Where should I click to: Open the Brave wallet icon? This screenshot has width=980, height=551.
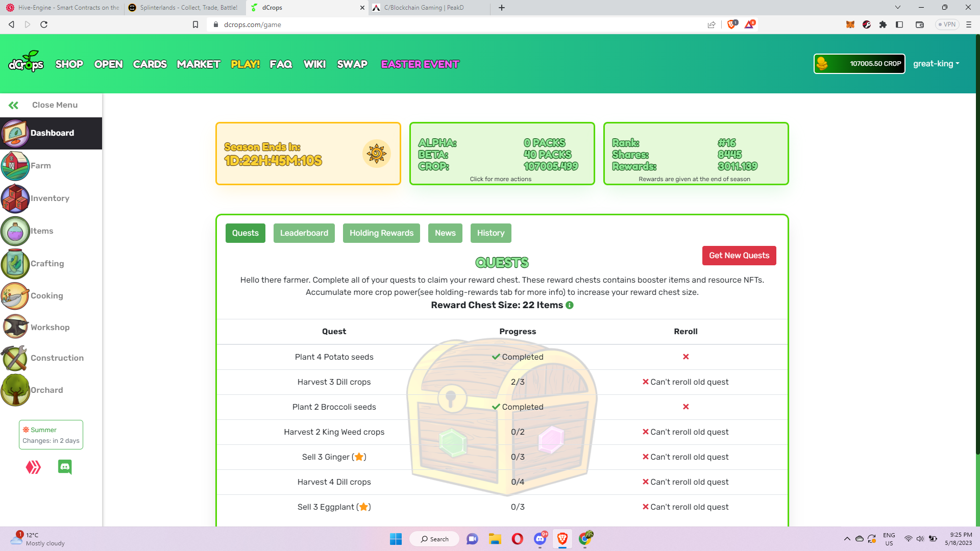coord(920,24)
